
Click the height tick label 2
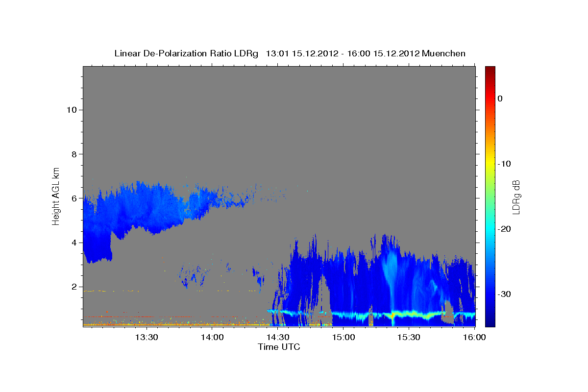(73, 287)
